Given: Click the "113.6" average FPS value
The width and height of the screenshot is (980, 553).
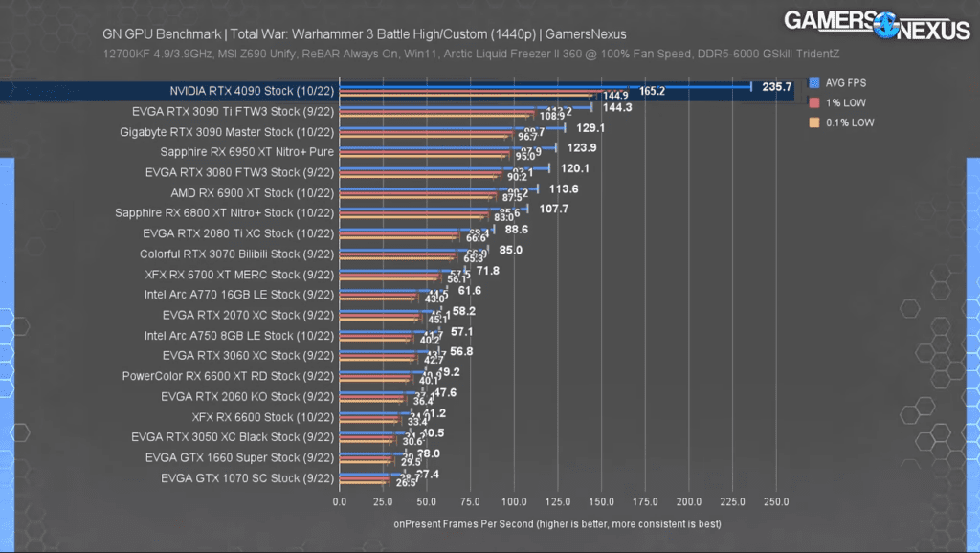Looking at the screenshot, I should [564, 189].
